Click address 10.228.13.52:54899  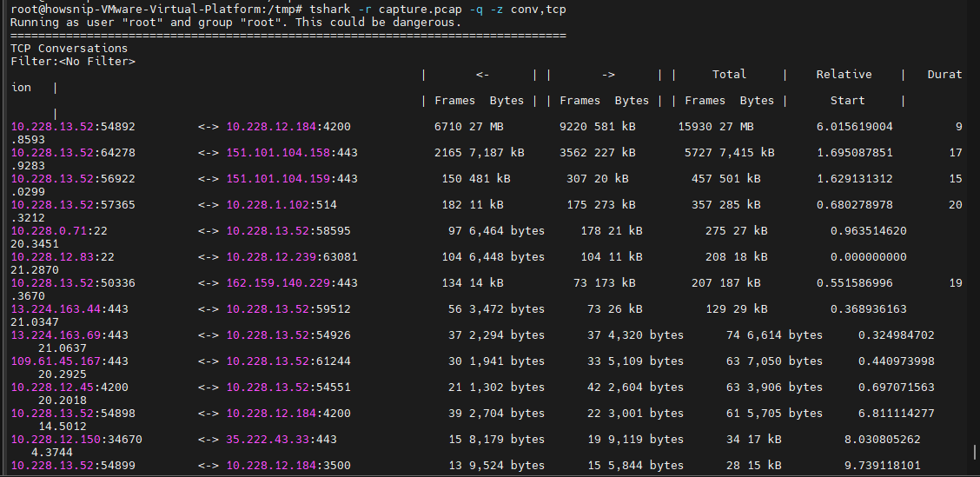(73, 466)
